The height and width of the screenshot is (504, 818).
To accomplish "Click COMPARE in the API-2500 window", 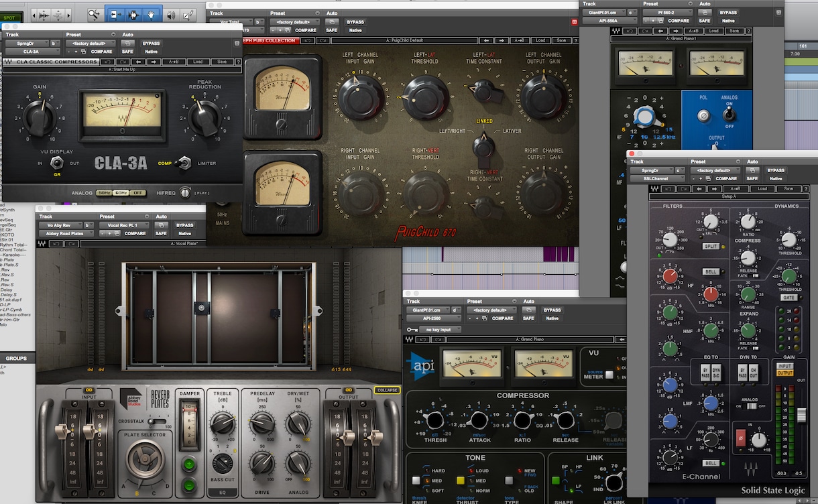I will tap(503, 319).
